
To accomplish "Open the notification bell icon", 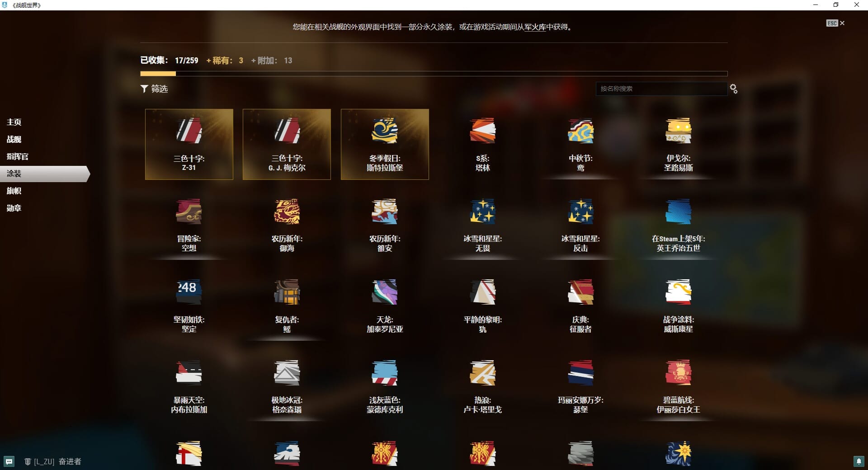I will pos(859,461).
